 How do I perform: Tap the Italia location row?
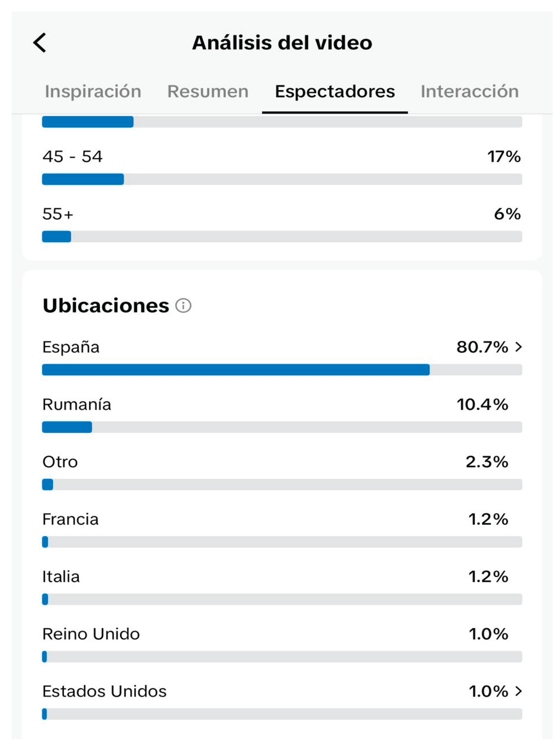[61, 577]
